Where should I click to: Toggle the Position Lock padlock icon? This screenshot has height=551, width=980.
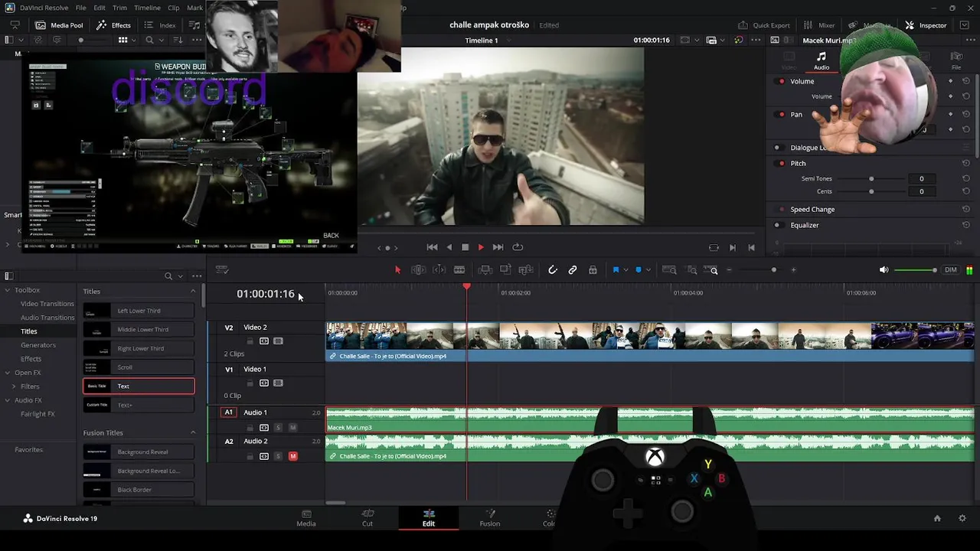pos(593,269)
